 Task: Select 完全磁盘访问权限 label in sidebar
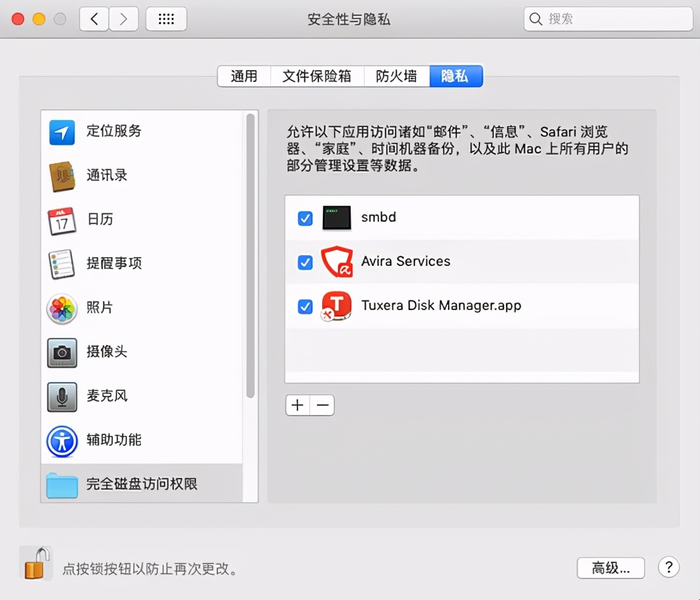pos(142,484)
